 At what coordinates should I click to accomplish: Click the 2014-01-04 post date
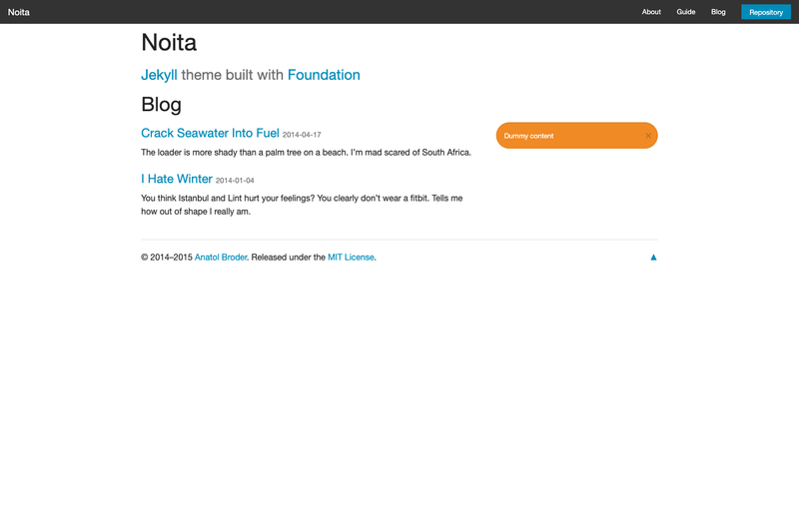[x=235, y=181]
